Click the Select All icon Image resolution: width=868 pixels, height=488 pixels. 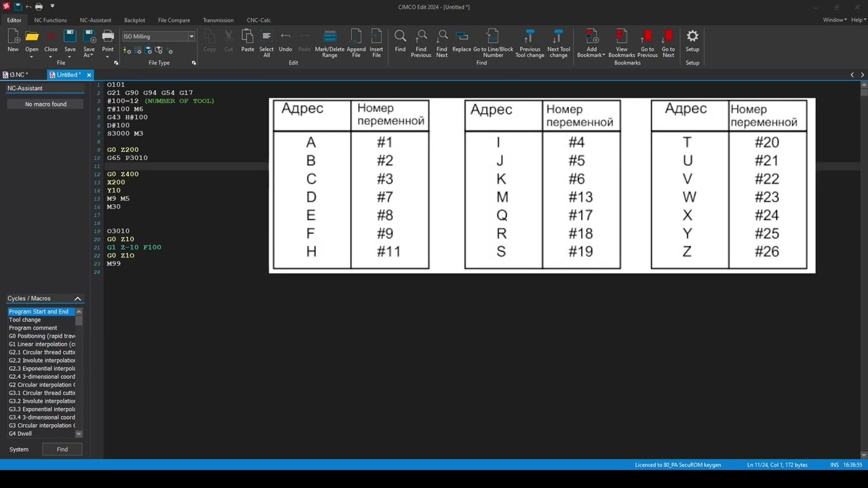tap(267, 37)
